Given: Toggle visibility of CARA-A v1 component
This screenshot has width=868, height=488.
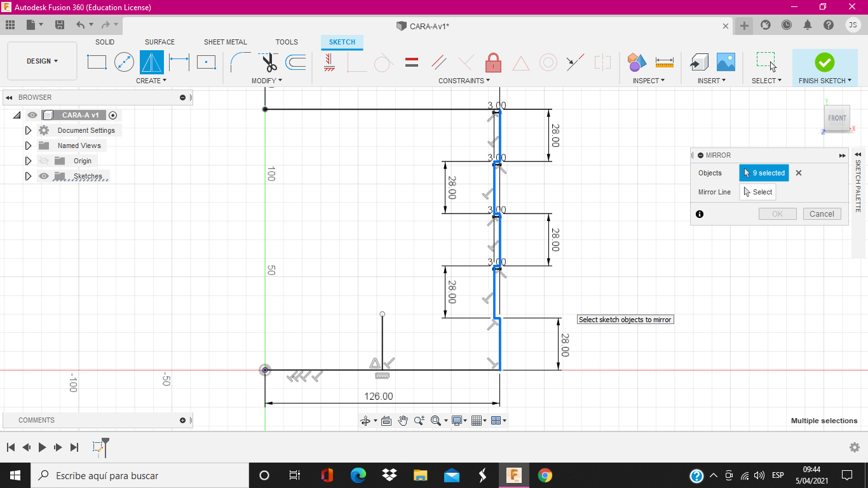Looking at the screenshot, I should pos(32,115).
